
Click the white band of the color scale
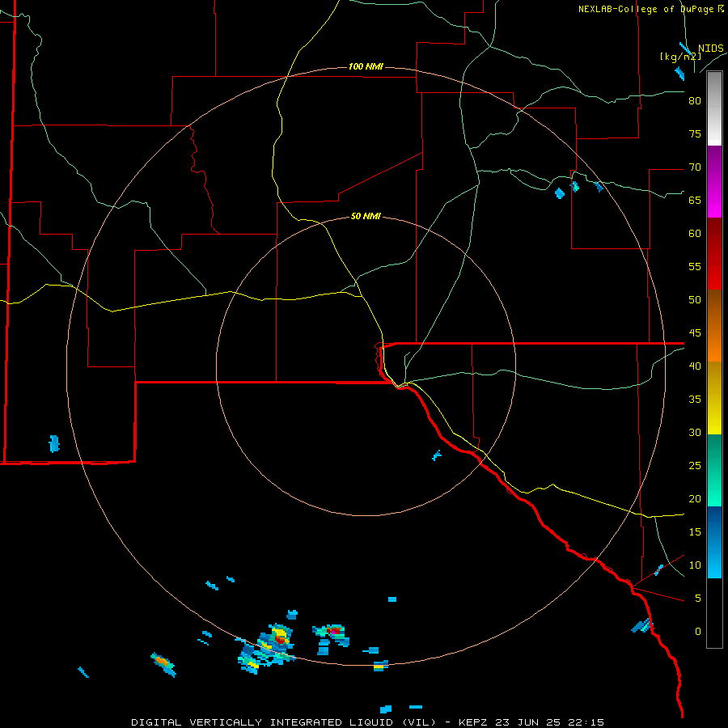pyautogui.click(x=714, y=108)
